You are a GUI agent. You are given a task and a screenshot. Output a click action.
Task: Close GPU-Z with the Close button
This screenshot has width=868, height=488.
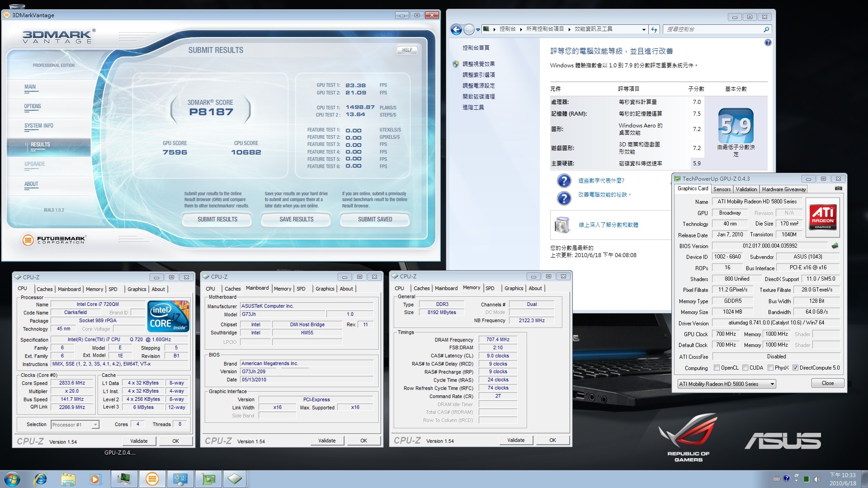click(827, 383)
